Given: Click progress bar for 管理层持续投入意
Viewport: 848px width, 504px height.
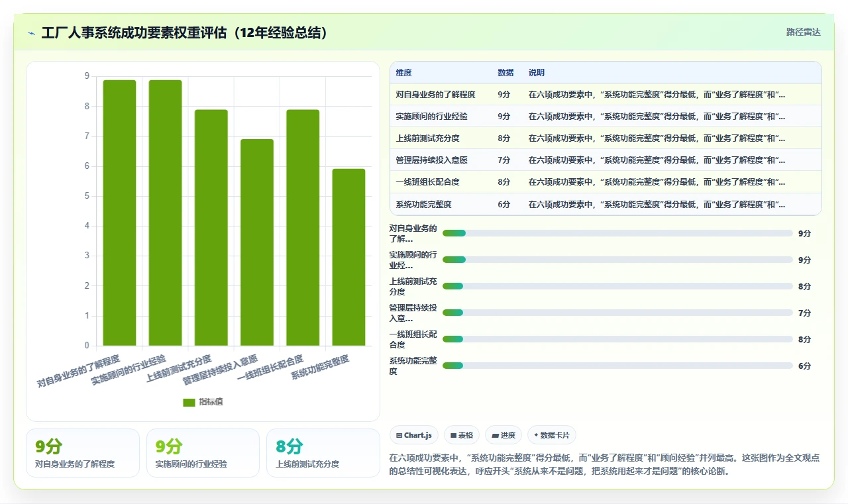Looking at the screenshot, I should click(x=617, y=313).
